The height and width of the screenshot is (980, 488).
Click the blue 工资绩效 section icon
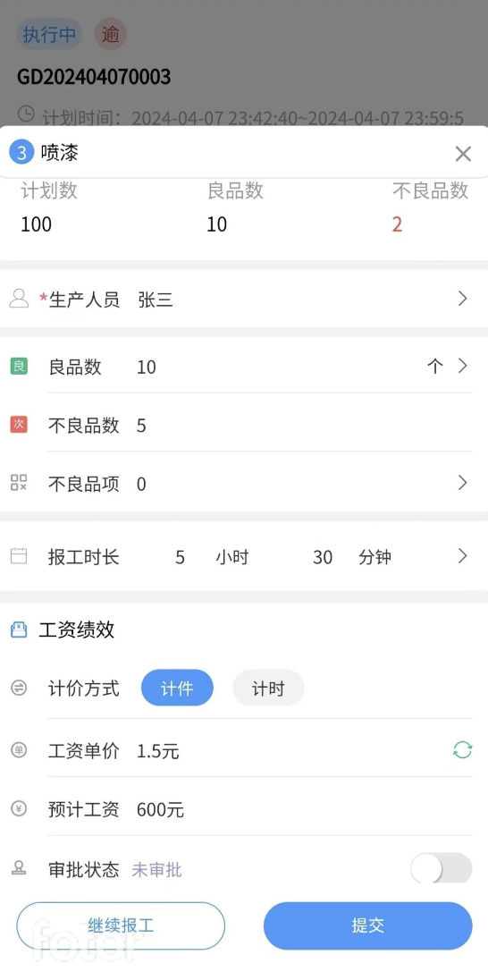[19, 629]
